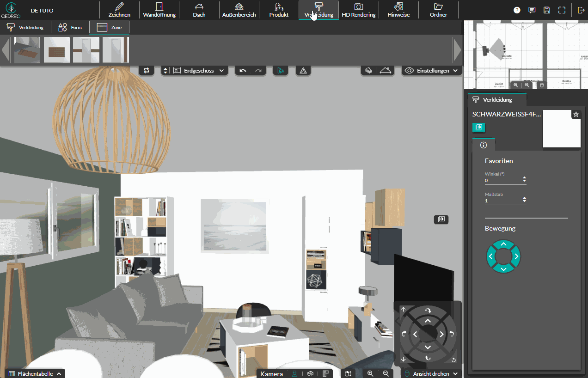Add covering to favorites with star icon
Screen dimensions: 588x378
[x=576, y=114]
